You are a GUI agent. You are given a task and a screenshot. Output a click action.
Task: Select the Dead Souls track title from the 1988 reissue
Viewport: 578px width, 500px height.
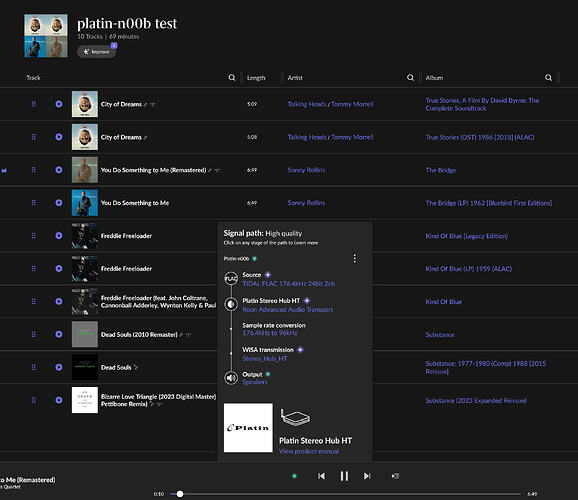(116, 367)
